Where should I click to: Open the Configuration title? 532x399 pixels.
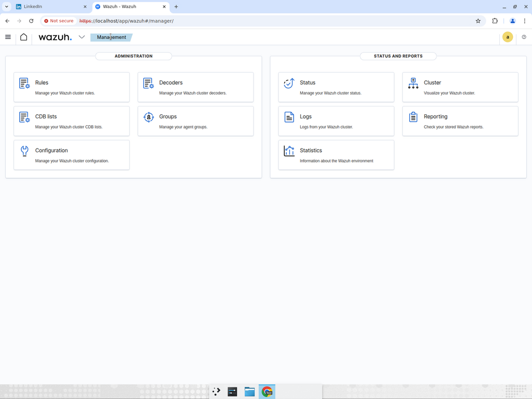(51, 151)
